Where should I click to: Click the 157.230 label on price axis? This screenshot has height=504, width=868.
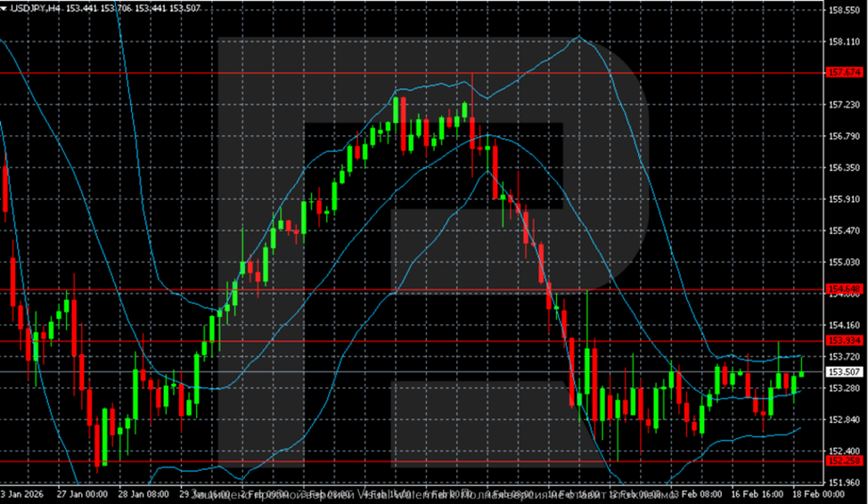tap(844, 105)
